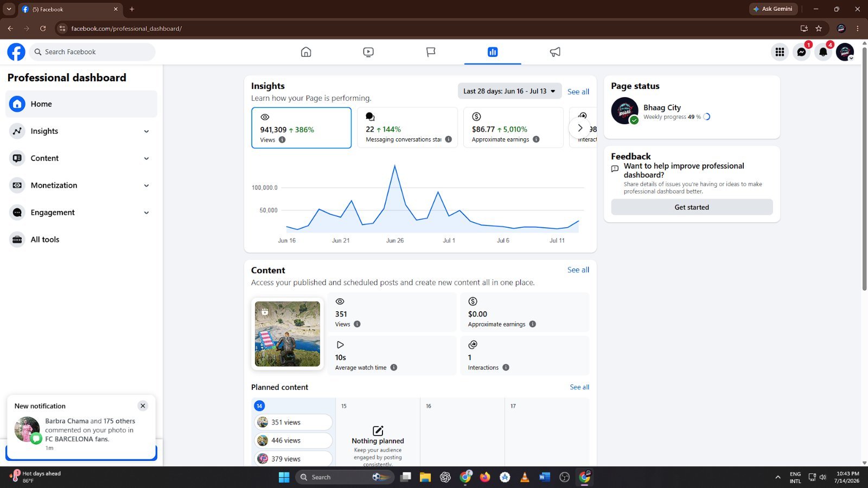Click the Facebook logo
This screenshot has width=868, height=488.
pos(16,52)
